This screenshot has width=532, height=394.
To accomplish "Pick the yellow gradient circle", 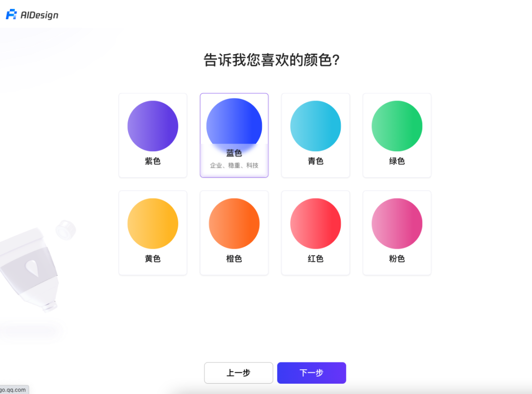I will point(153,224).
